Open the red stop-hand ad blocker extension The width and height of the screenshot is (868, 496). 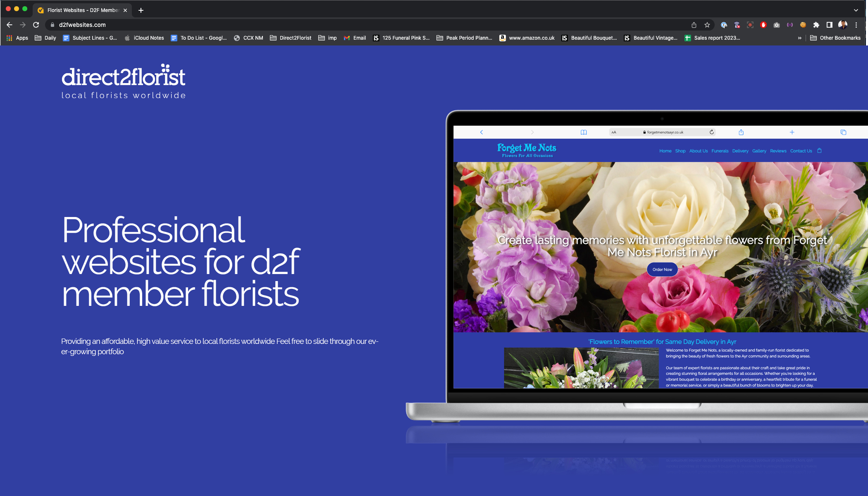[x=763, y=25]
